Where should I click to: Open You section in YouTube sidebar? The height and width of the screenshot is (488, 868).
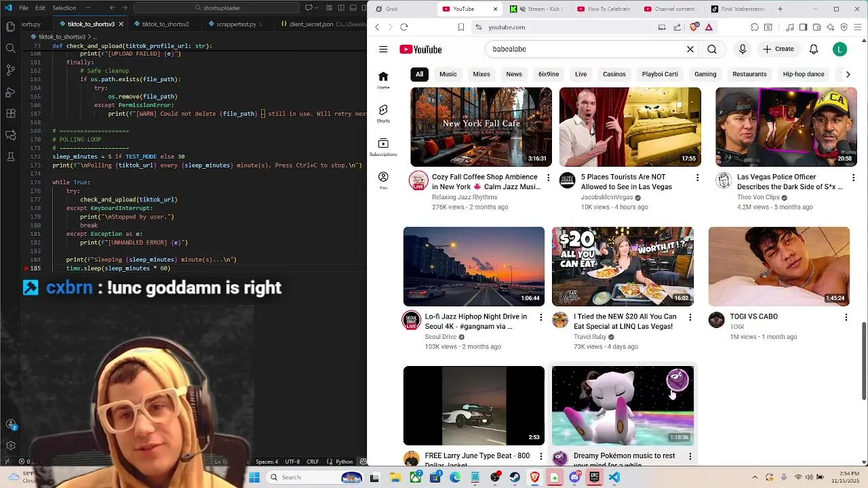pos(383,180)
